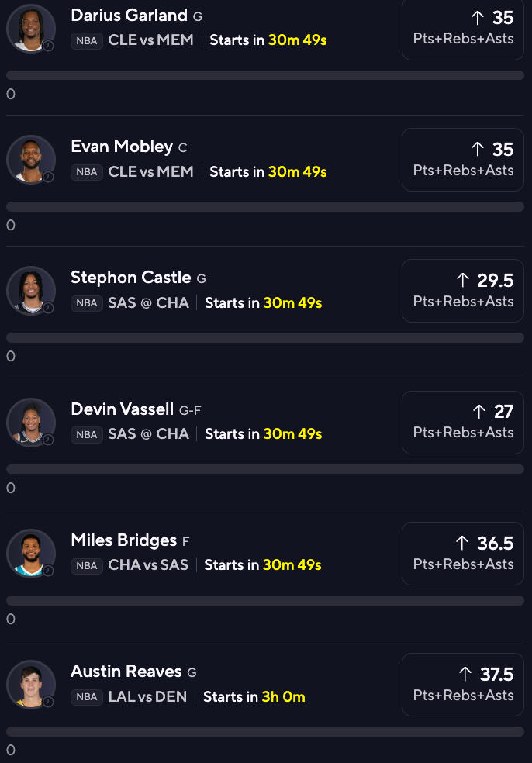Click the progress bar under Darius Garland

point(265,75)
